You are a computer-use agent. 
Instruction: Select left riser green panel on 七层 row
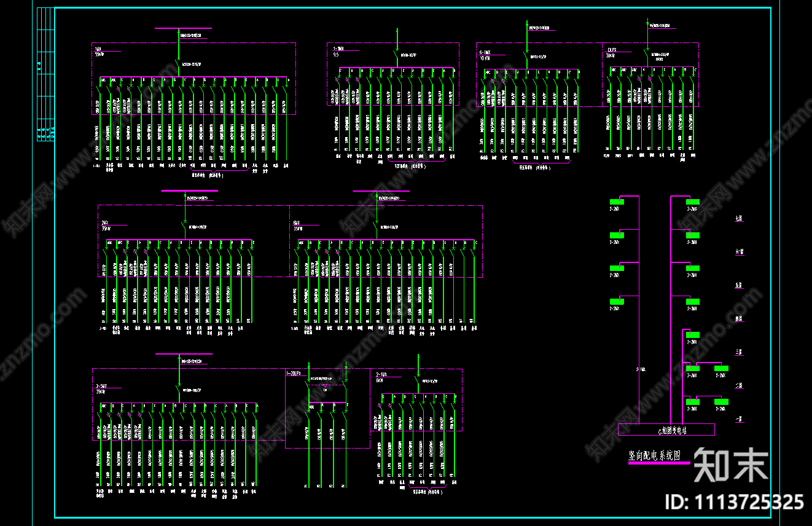coord(617,202)
